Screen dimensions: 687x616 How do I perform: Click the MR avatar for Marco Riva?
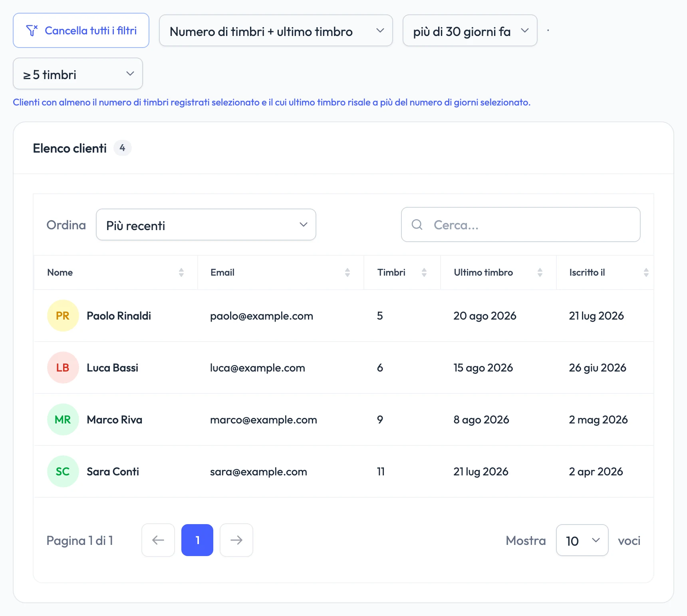(x=63, y=419)
